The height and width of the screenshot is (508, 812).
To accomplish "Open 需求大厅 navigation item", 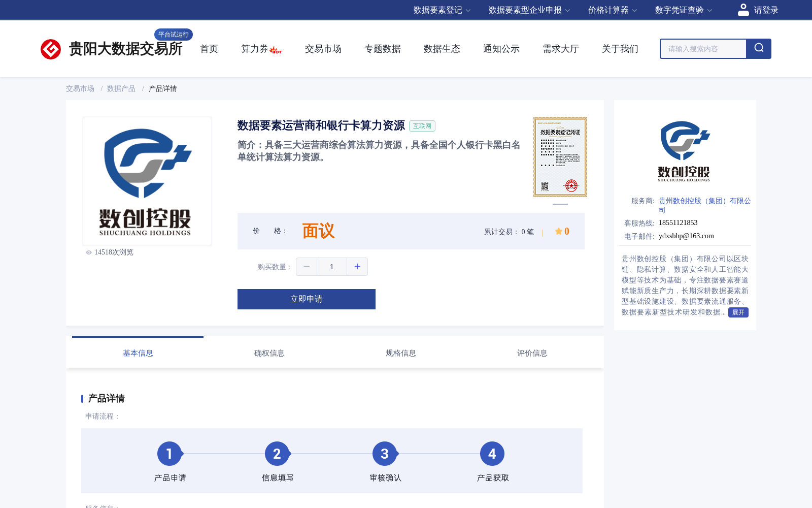I will 561,49.
